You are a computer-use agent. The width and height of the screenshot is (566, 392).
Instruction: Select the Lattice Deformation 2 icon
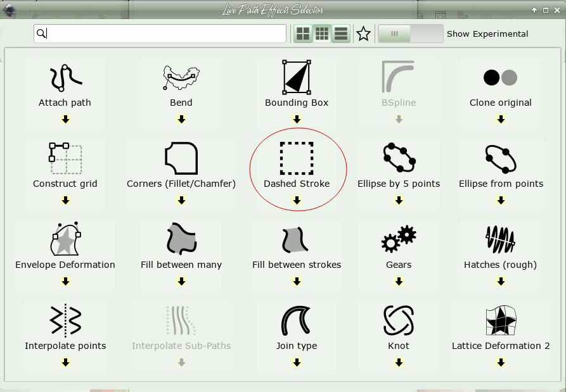coord(501,320)
